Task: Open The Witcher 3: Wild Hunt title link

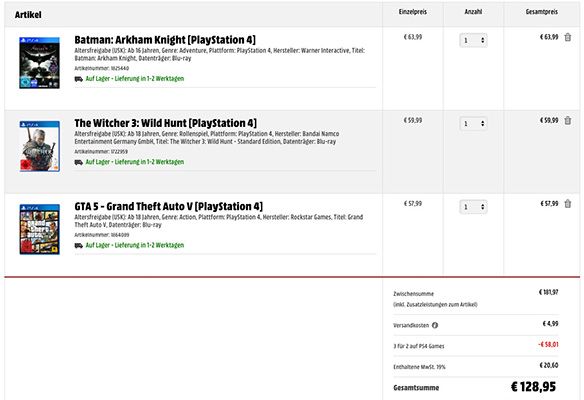Action: click(165, 123)
